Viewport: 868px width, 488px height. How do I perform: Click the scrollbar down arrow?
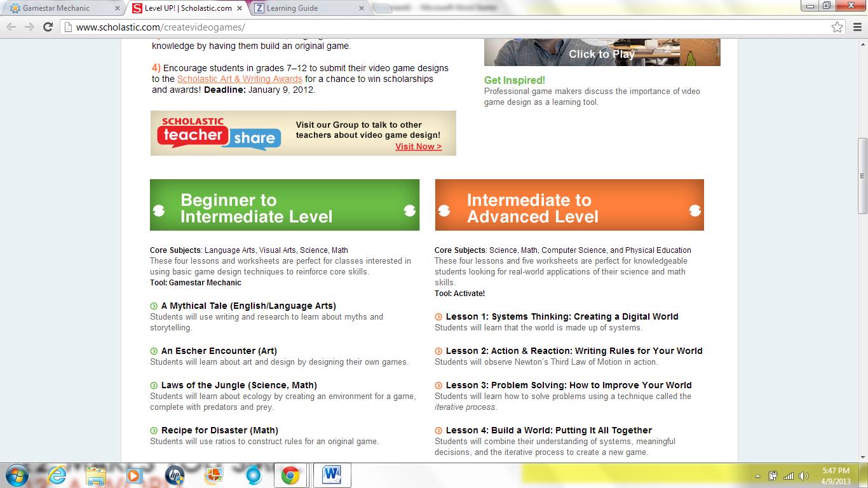coord(862,456)
